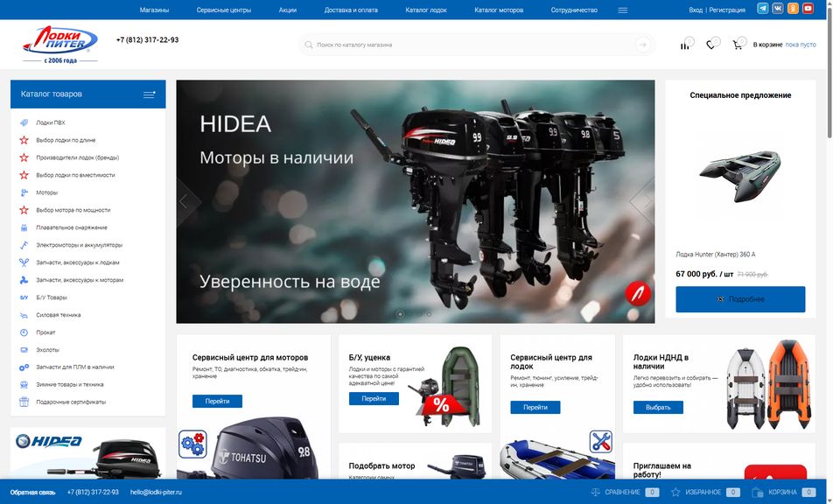The height and width of the screenshot is (504, 833).
Task: Click the Вход login link
Action: 696,10
